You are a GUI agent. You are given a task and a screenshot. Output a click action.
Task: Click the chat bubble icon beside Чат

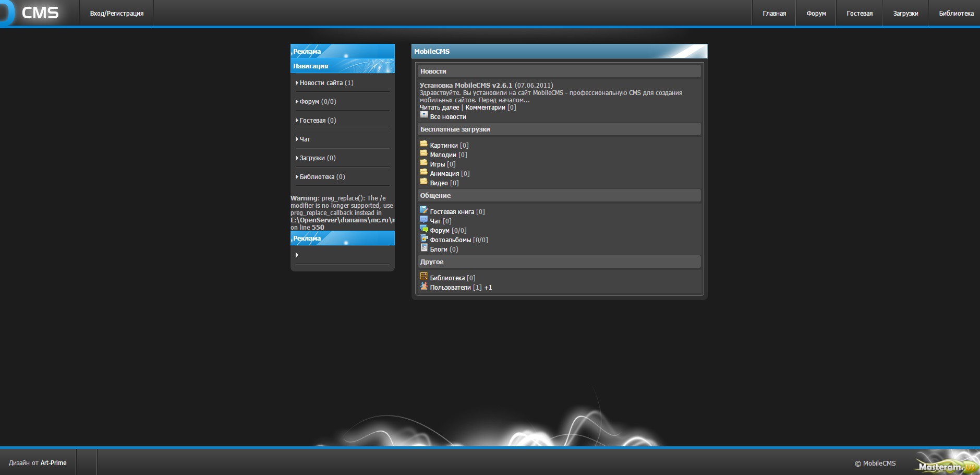coord(424,220)
